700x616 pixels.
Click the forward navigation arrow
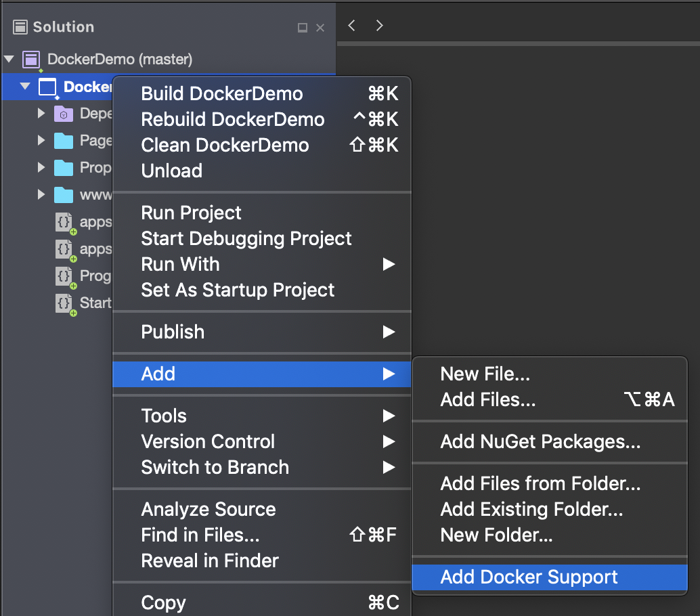click(x=379, y=25)
